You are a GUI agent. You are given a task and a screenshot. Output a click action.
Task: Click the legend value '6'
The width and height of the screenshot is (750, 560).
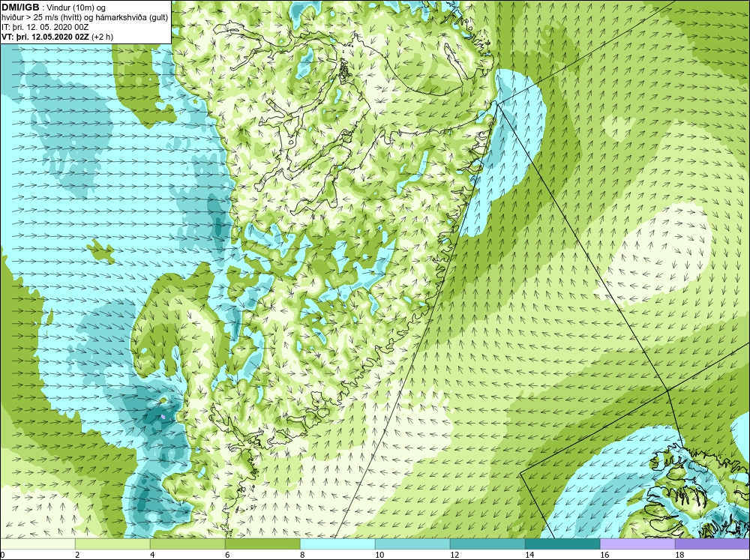coord(227,555)
